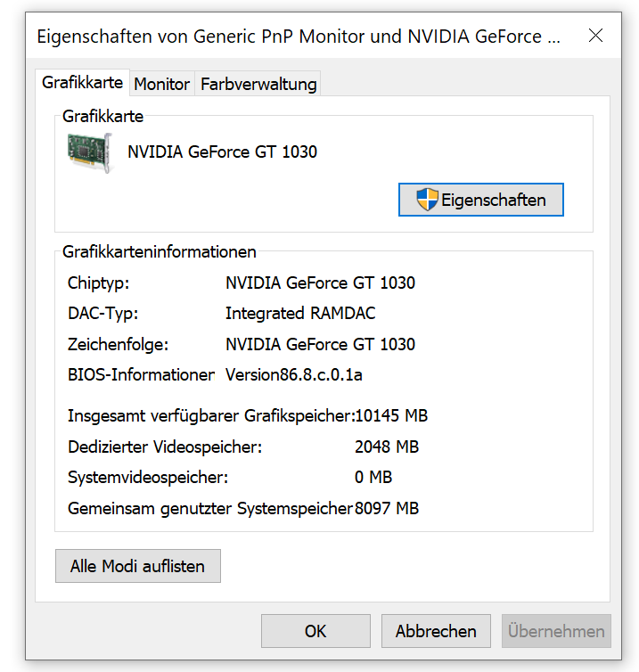Close the properties dialog window
The image size is (639, 672).
click(595, 36)
